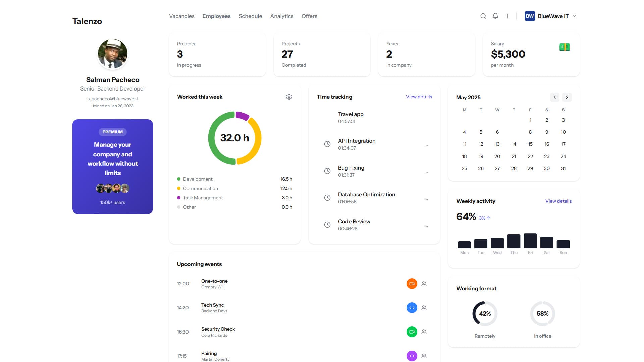Select May 15 in the calendar
644x362 pixels.
click(530, 144)
